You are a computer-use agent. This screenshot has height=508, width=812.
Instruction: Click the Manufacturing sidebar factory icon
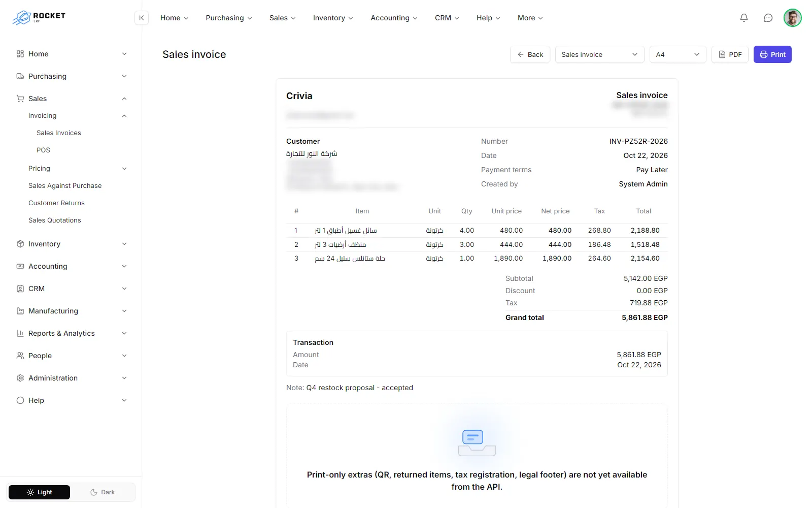click(20, 311)
